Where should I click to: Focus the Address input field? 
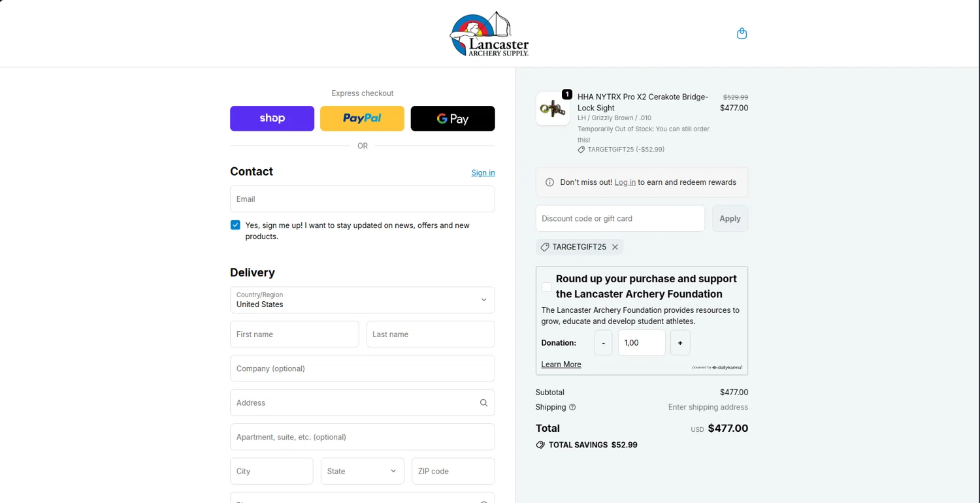click(363, 402)
